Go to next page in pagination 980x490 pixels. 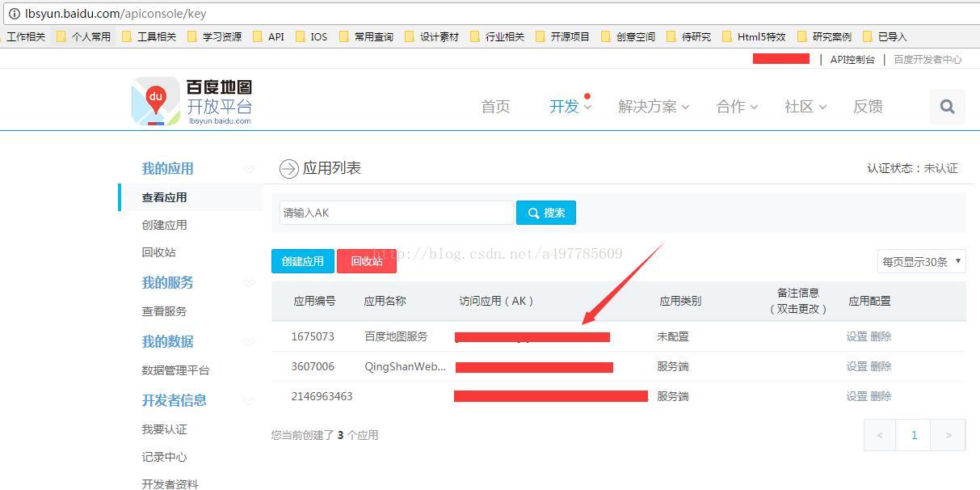948,435
